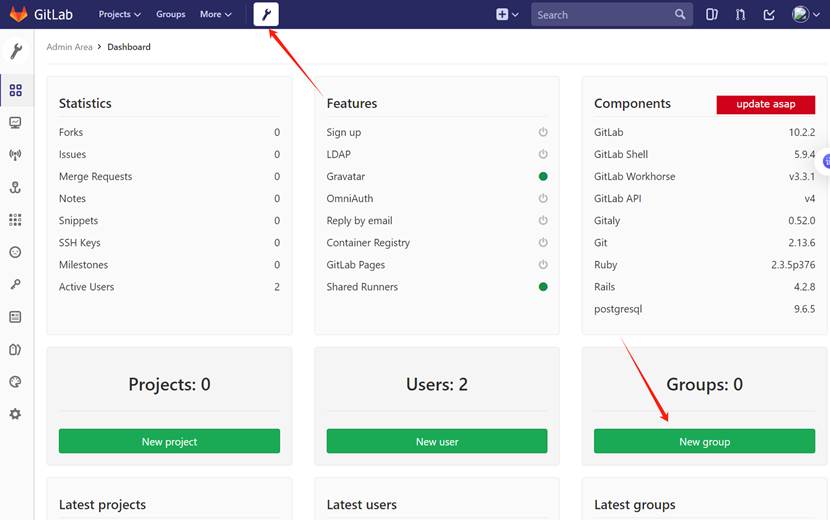Open the Admin area wrench icon in navbar

(266, 14)
